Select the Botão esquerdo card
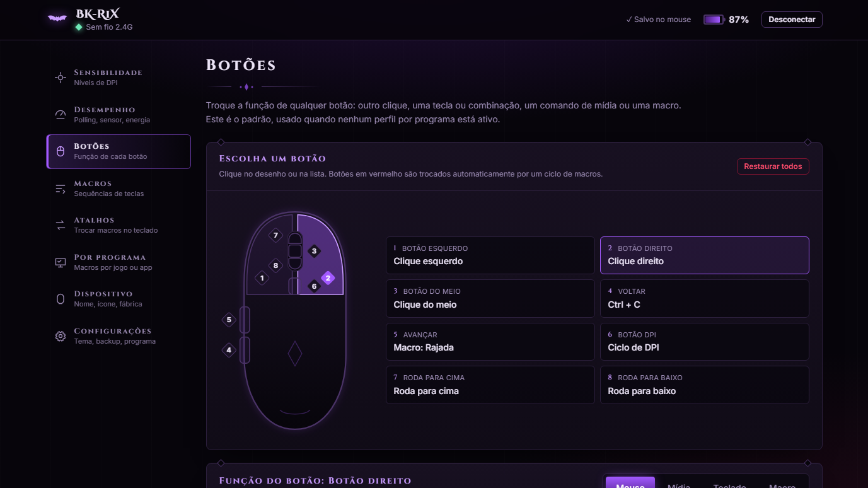The image size is (868, 488). point(490,255)
